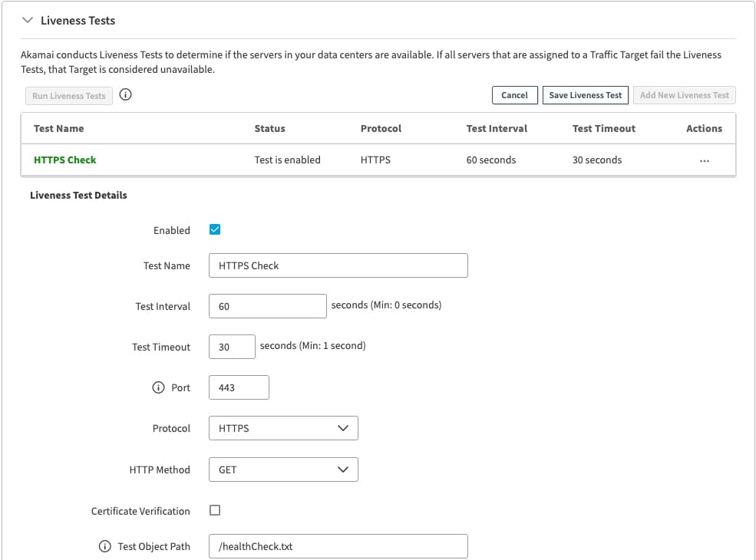The image size is (756, 560).
Task: Click the info icon beside Port
Action: (x=158, y=387)
